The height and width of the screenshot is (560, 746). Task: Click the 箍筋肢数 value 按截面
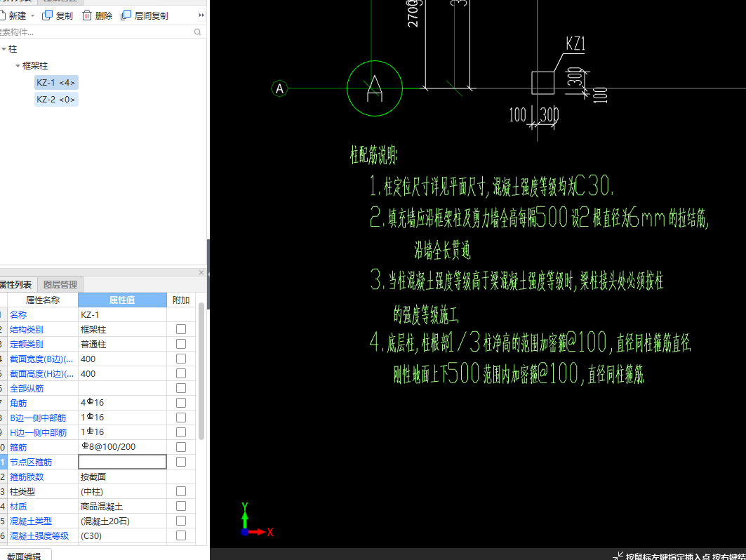[x=122, y=476]
